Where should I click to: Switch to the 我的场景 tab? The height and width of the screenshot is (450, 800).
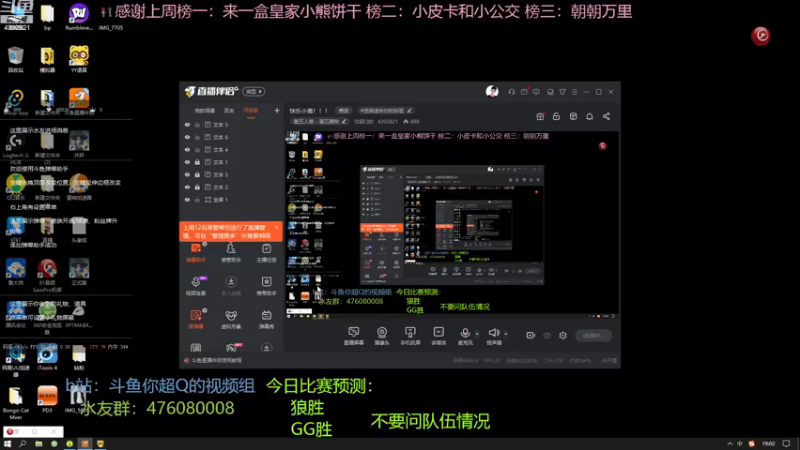point(205,111)
